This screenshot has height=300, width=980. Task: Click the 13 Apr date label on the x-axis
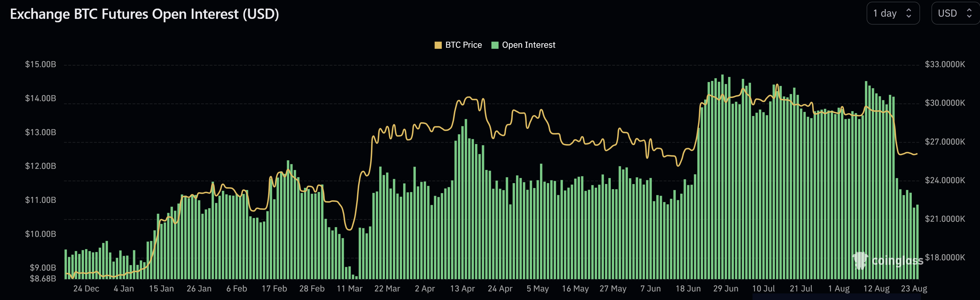pos(463,289)
